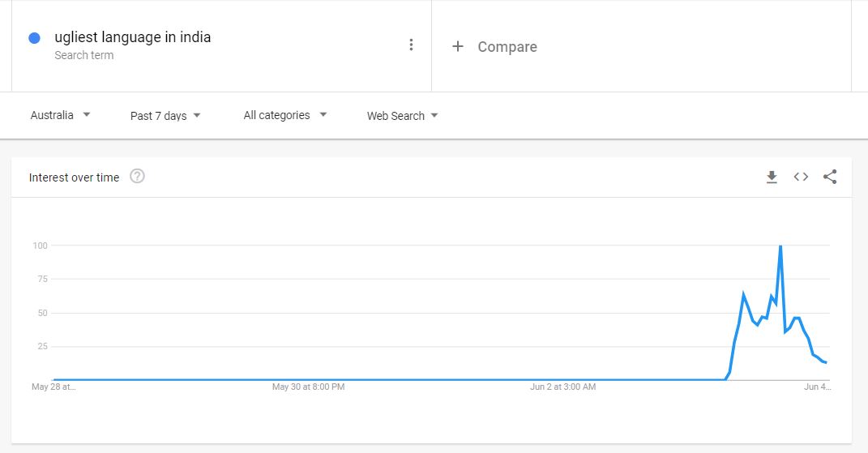Open the help icon beside Interest over time
Screen dimensions: 868x453
pyautogui.click(x=137, y=176)
